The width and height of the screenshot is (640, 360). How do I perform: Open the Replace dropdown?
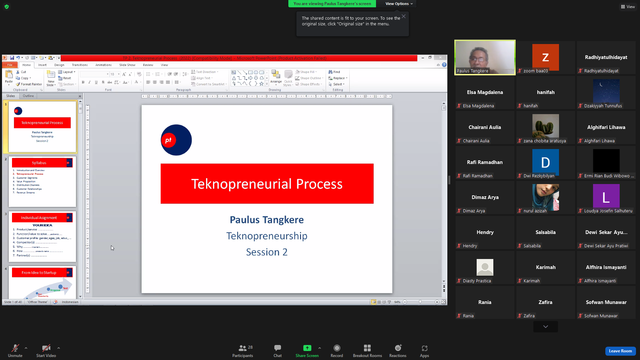338,78
